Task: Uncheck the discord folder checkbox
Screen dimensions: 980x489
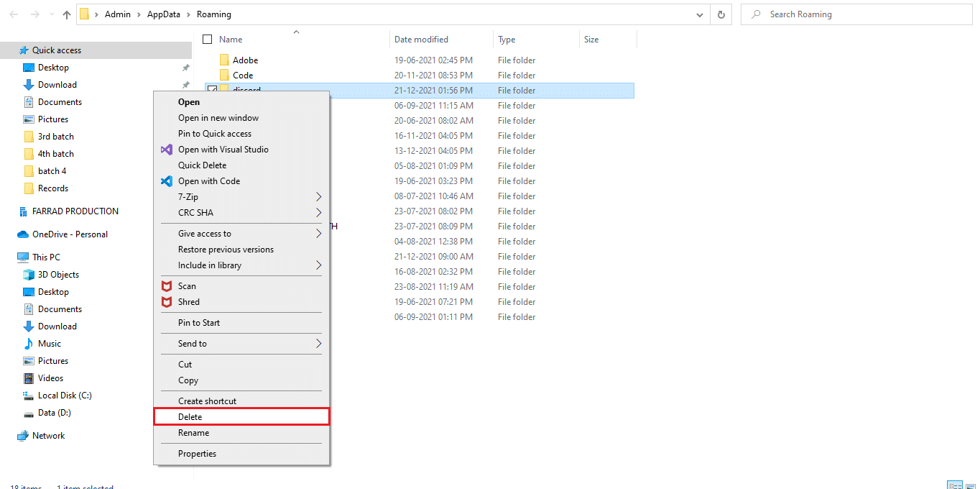Action: click(x=212, y=90)
